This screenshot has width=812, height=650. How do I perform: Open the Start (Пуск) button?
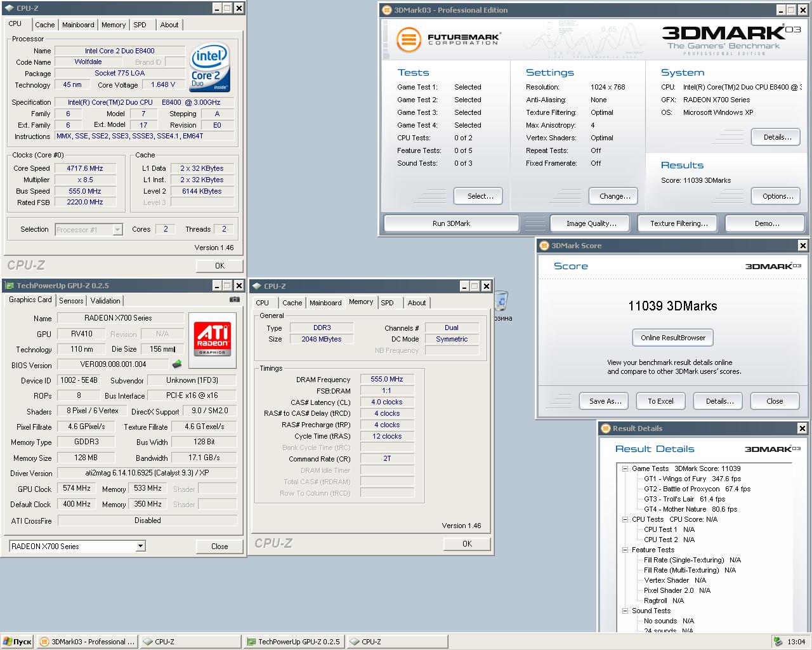(x=17, y=642)
